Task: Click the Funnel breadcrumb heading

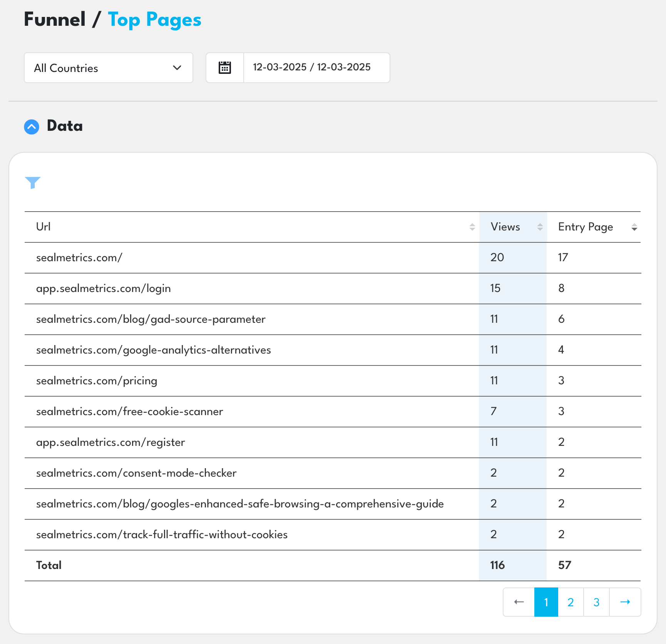Action: pos(55,20)
